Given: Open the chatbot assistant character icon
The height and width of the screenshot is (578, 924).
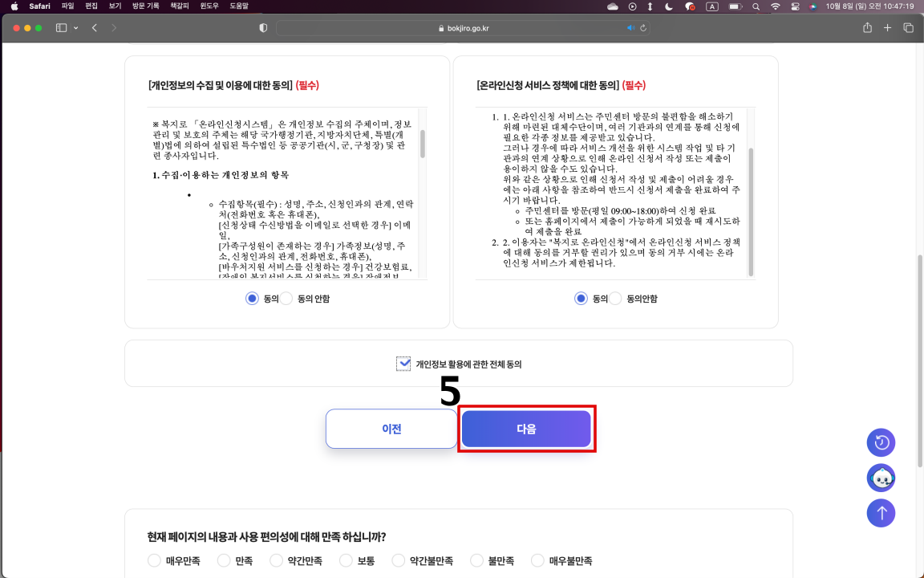Looking at the screenshot, I should [x=881, y=478].
